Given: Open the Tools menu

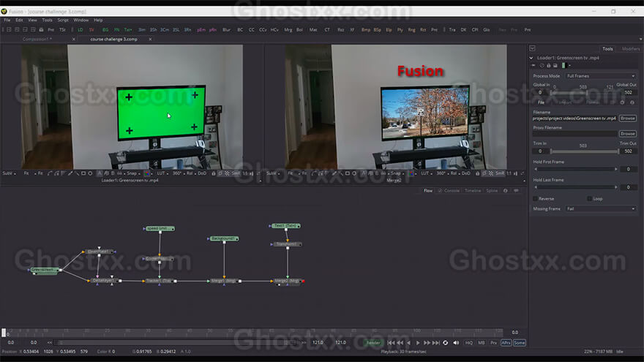Looking at the screenshot, I should coord(48,20).
